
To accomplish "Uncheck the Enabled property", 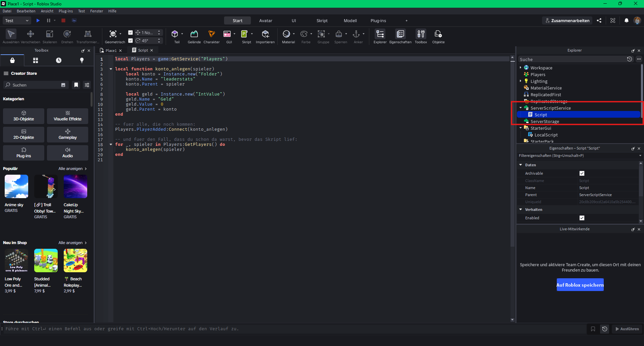I will (582, 218).
